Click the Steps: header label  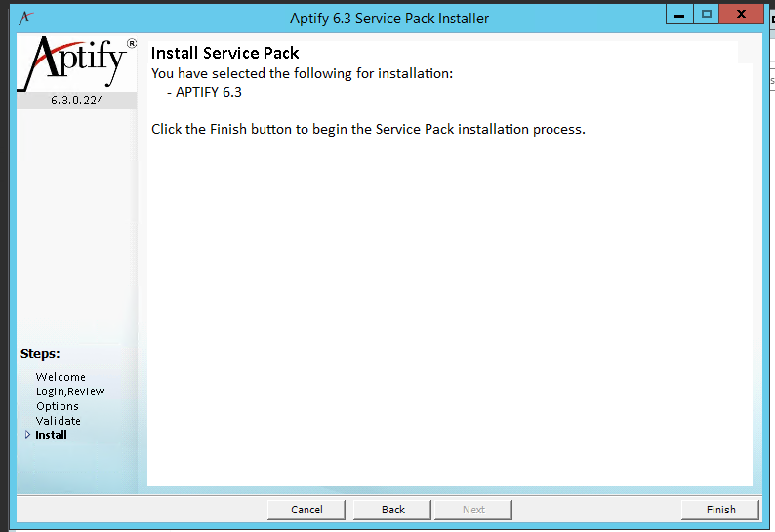(x=40, y=354)
